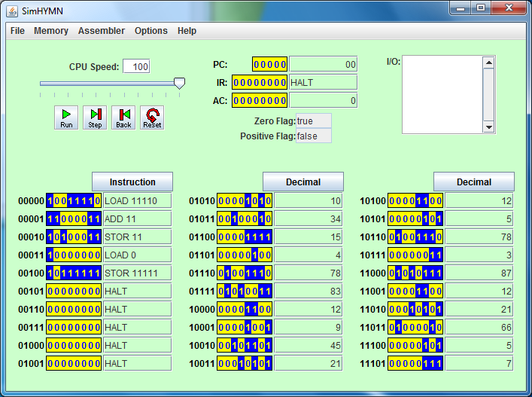Click the Reset button
The image size is (532, 397).
pyautogui.click(x=152, y=118)
